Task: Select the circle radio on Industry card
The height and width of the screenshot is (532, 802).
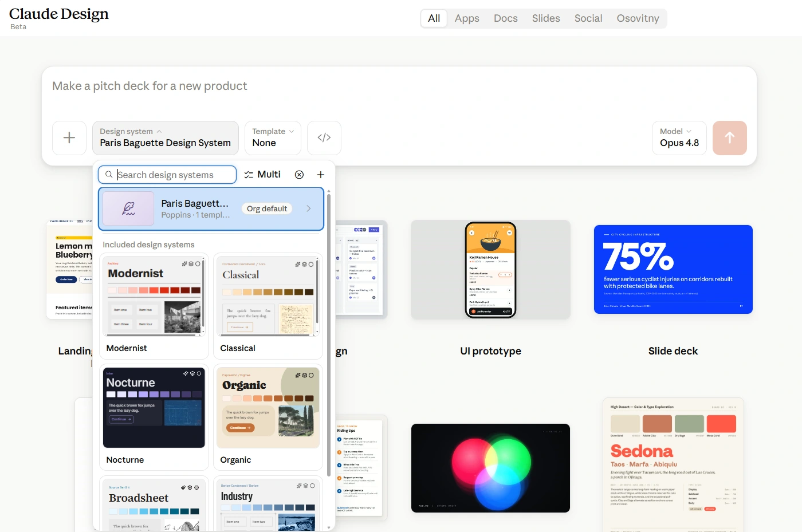Action: tap(312, 486)
